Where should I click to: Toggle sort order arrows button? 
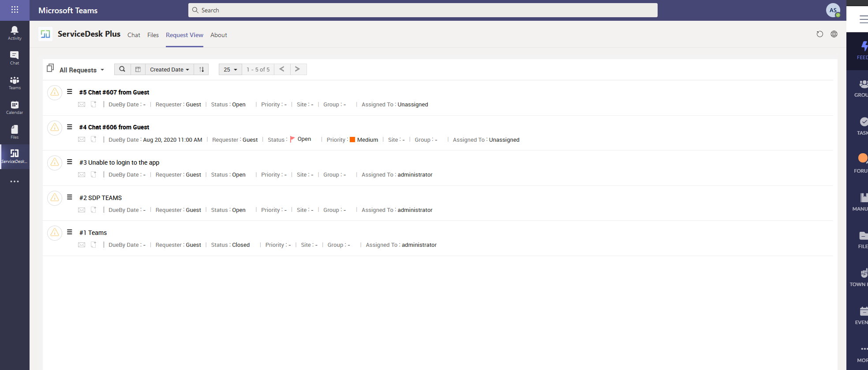click(x=201, y=69)
